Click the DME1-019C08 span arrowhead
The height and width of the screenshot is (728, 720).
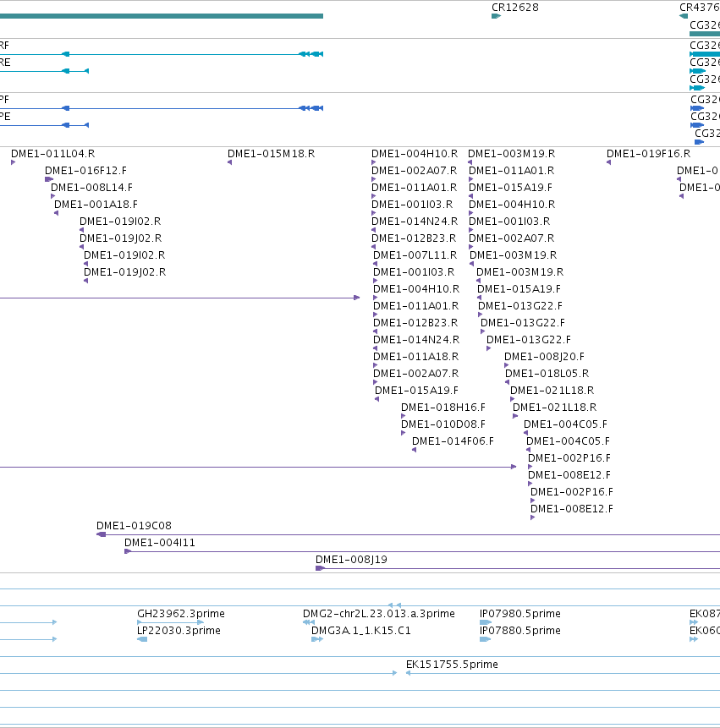pos(102,534)
